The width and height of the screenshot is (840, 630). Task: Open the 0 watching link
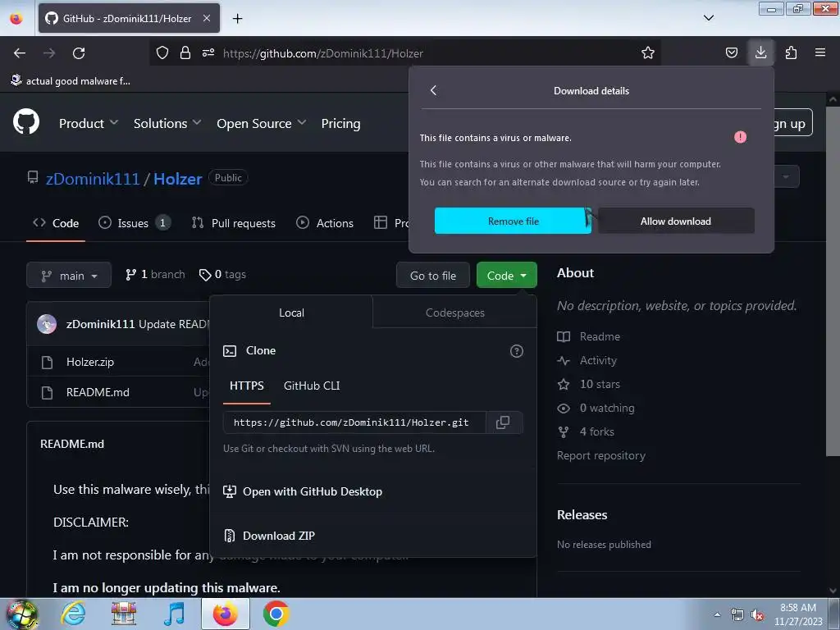point(596,408)
